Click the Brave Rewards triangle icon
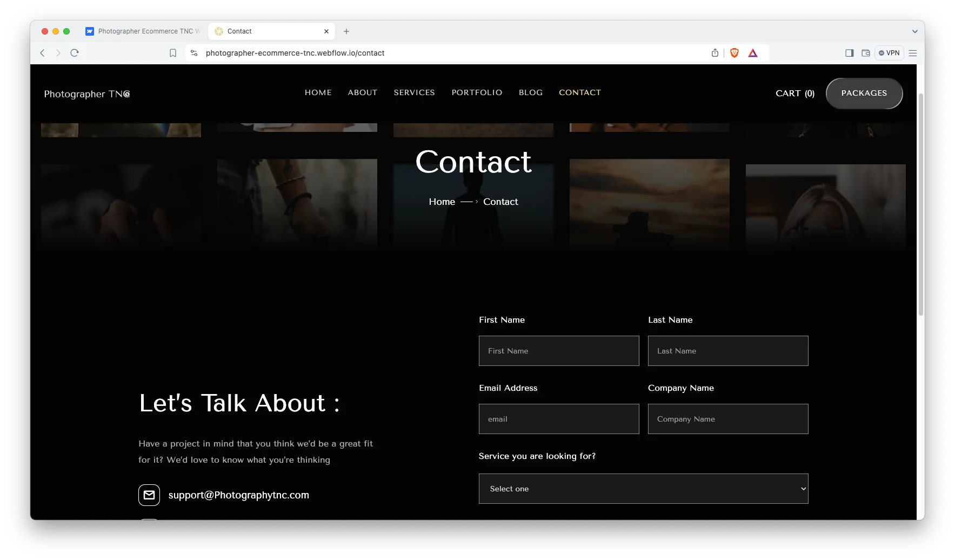The image size is (955, 560). pyautogui.click(x=753, y=53)
